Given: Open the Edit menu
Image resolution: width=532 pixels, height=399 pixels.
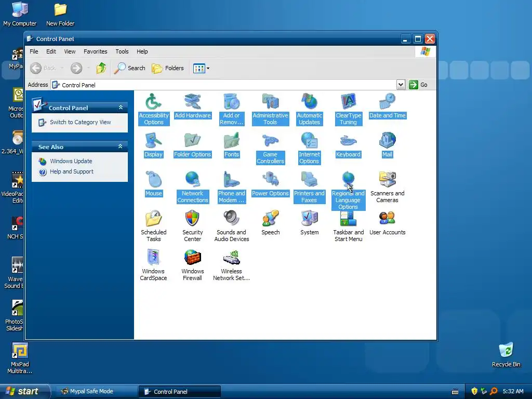Looking at the screenshot, I should tap(51, 51).
